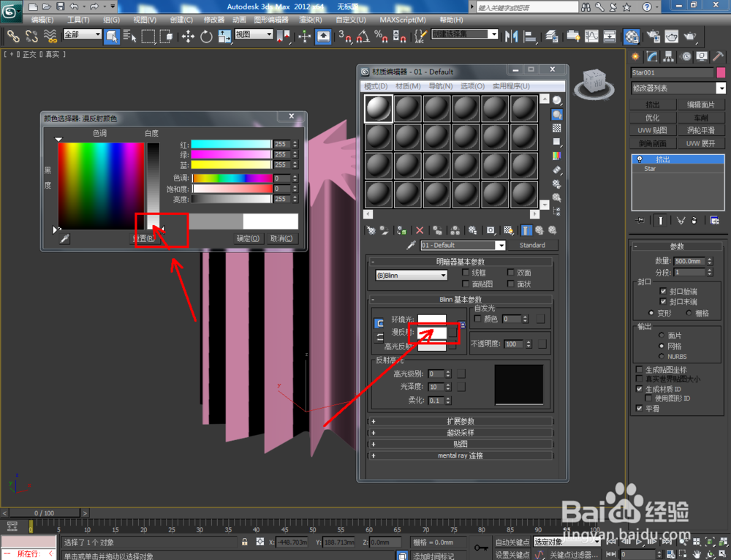Open the 创建(C) main menu

click(x=181, y=20)
